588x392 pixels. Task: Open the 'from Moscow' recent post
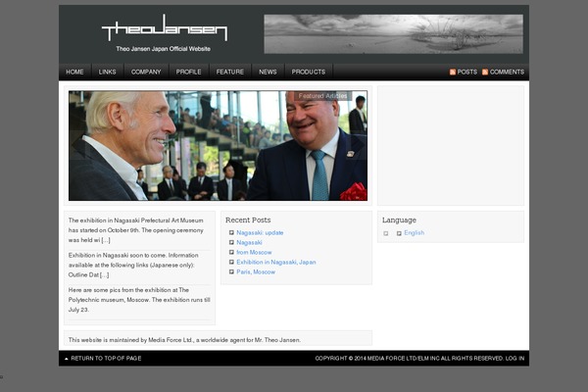(x=254, y=252)
